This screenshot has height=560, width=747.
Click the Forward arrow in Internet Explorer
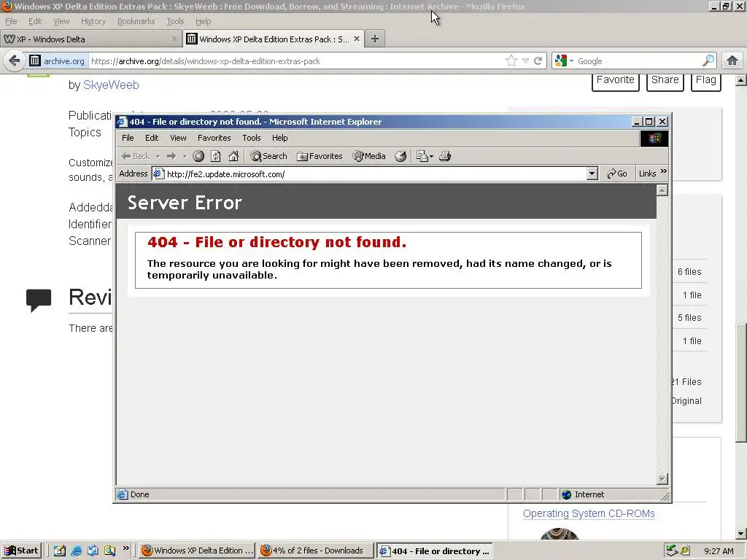171,156
